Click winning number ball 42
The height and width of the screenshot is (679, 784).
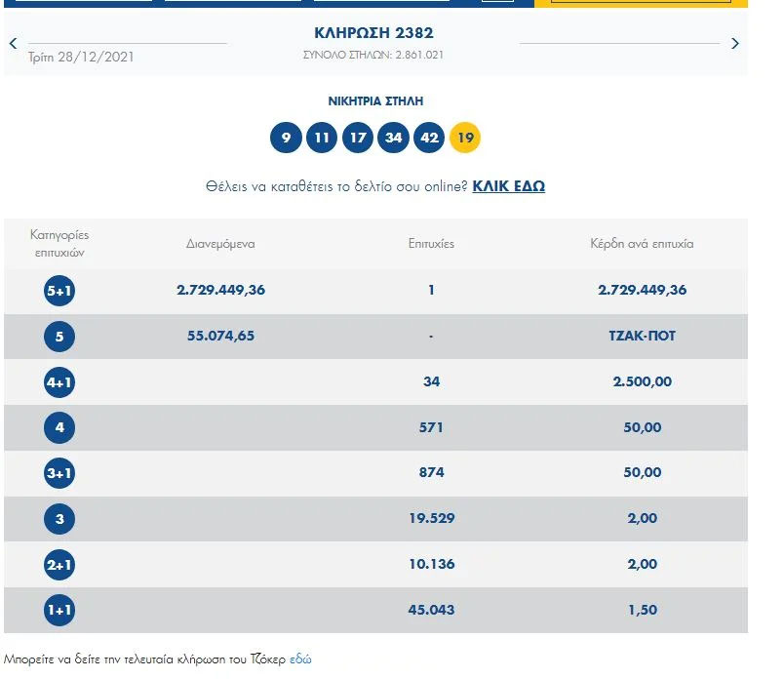pos(429,138)
